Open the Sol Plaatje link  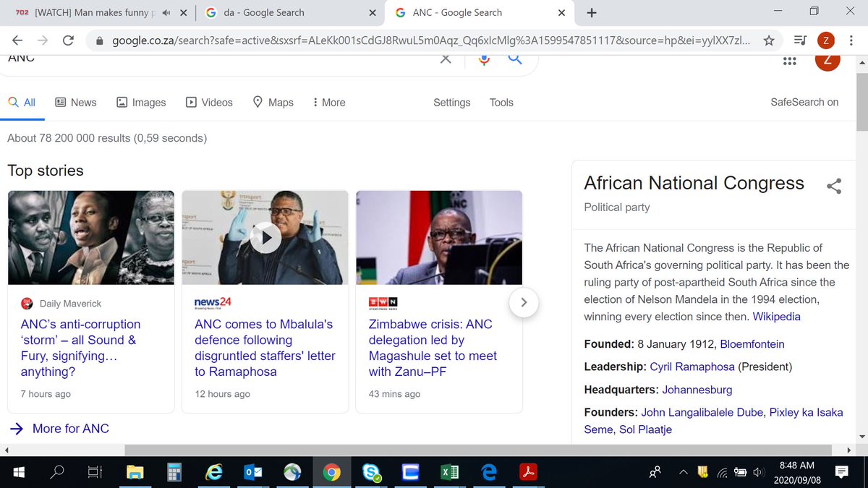[646, 429]
